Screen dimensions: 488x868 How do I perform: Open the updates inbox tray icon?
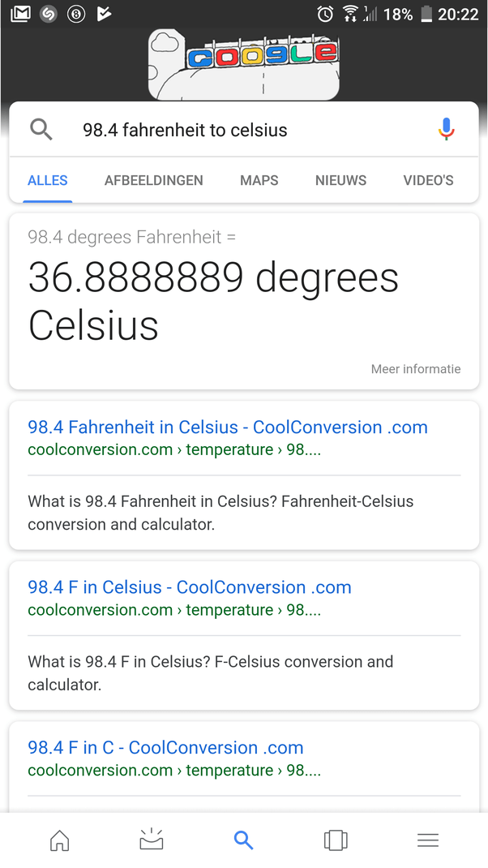152,840
